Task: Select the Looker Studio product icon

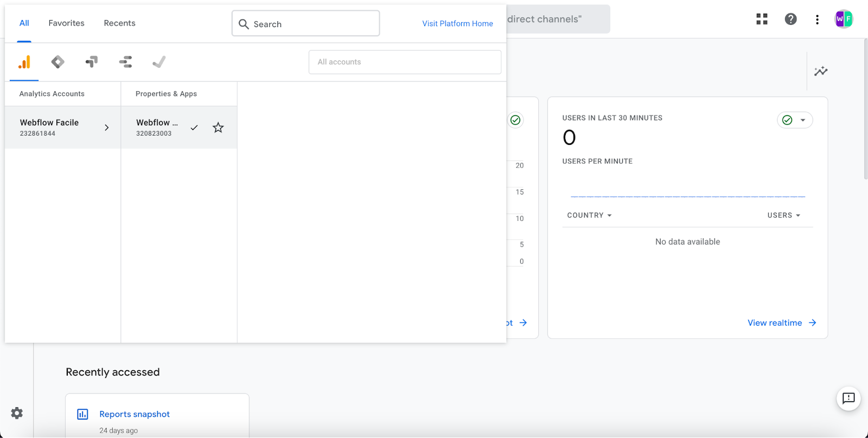Action: tap(125, 62)
